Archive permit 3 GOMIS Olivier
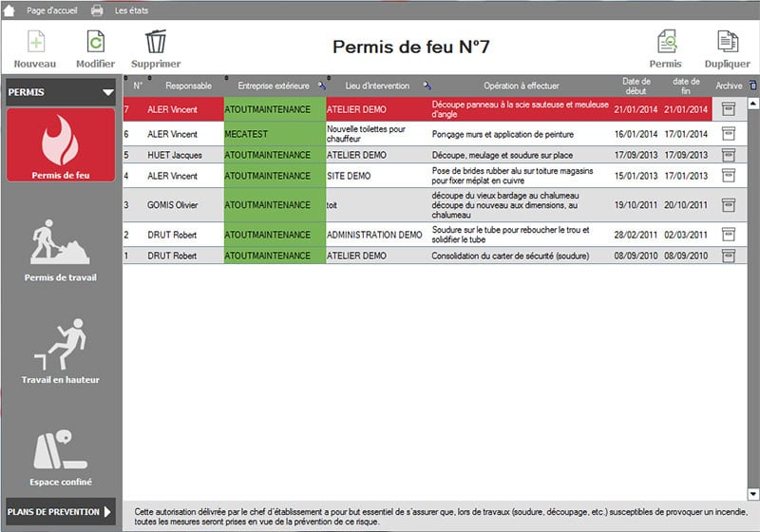This screenshot has height=532, width=760. (729, 205)
